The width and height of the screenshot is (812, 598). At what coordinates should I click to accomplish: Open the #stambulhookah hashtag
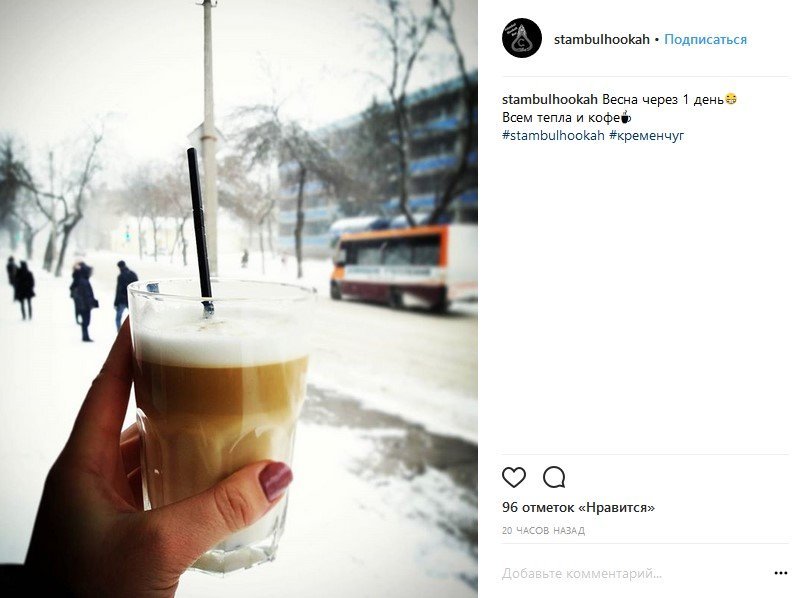tap(553, 135)
